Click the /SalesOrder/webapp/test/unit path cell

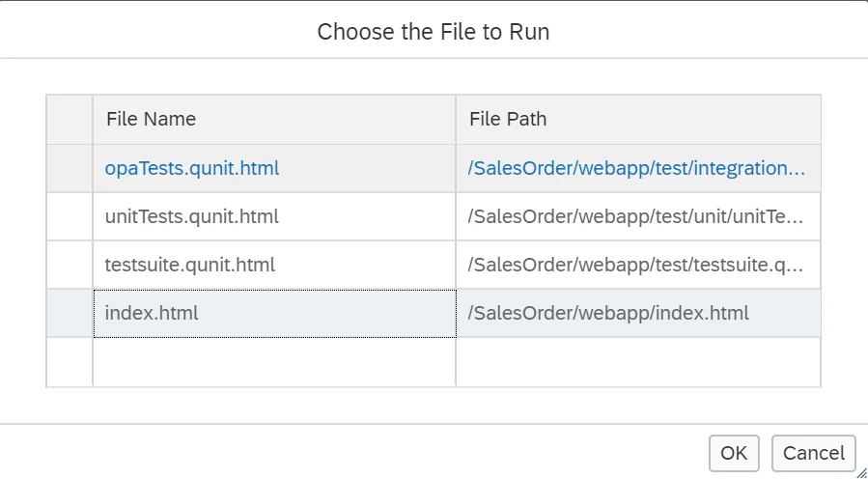tap(638, 216)
